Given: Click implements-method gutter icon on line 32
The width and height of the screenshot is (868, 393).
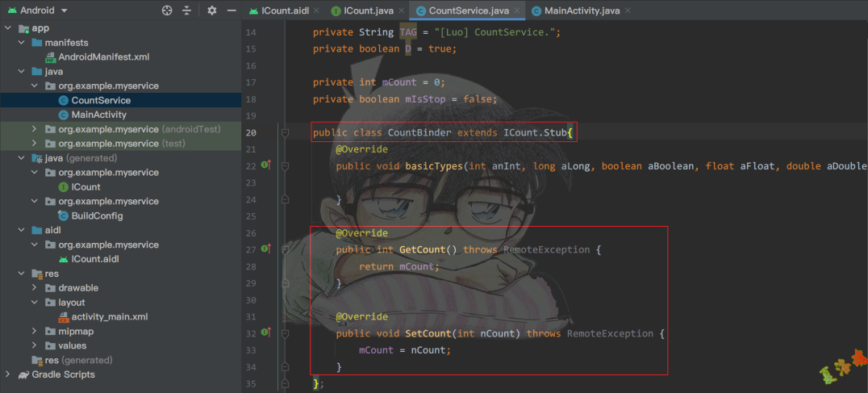Looking at the screenshot, I should click(x=265, y=333).
